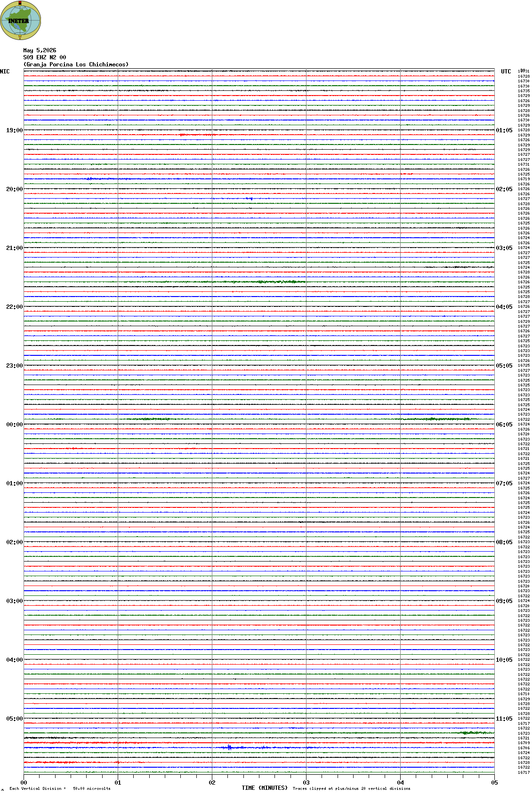This screenshot has height=795, width=532.
Task: Click the 11:05 UTC time label
Action: pyautogui.click(x=504, y=719)
